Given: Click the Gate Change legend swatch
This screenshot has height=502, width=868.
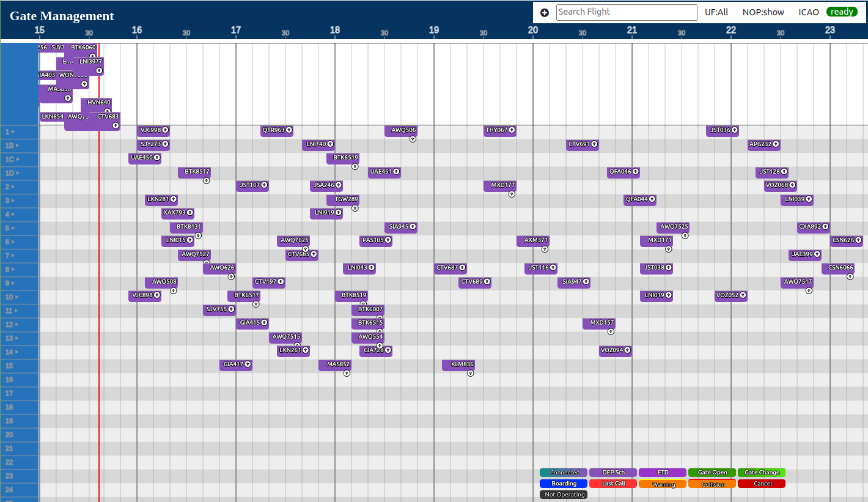Looking at the screenshot, I should [761, 473].
